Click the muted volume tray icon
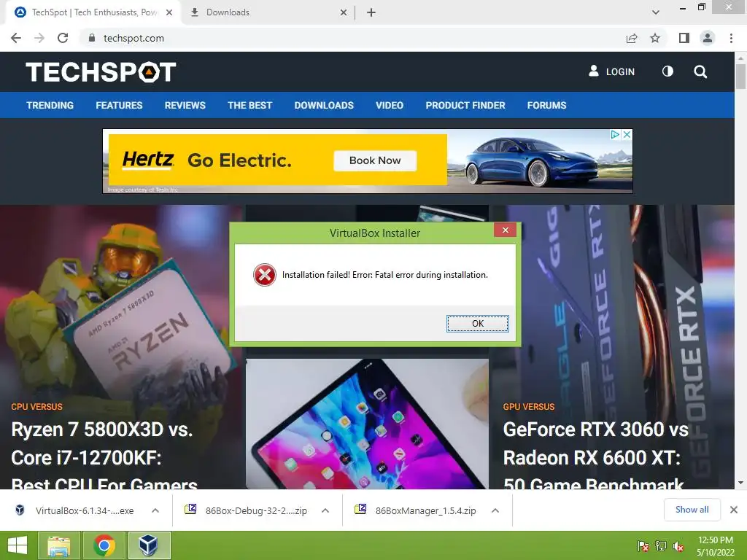The height and width of the screenshot is (560, 747). tap(678, 546)
